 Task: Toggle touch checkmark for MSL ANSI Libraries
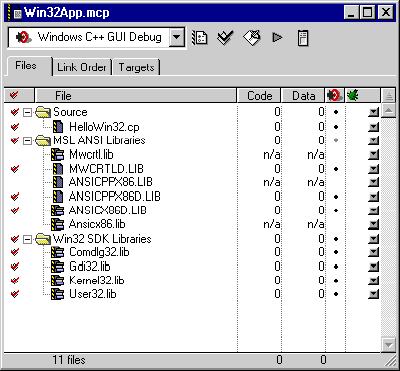(14, 141)
